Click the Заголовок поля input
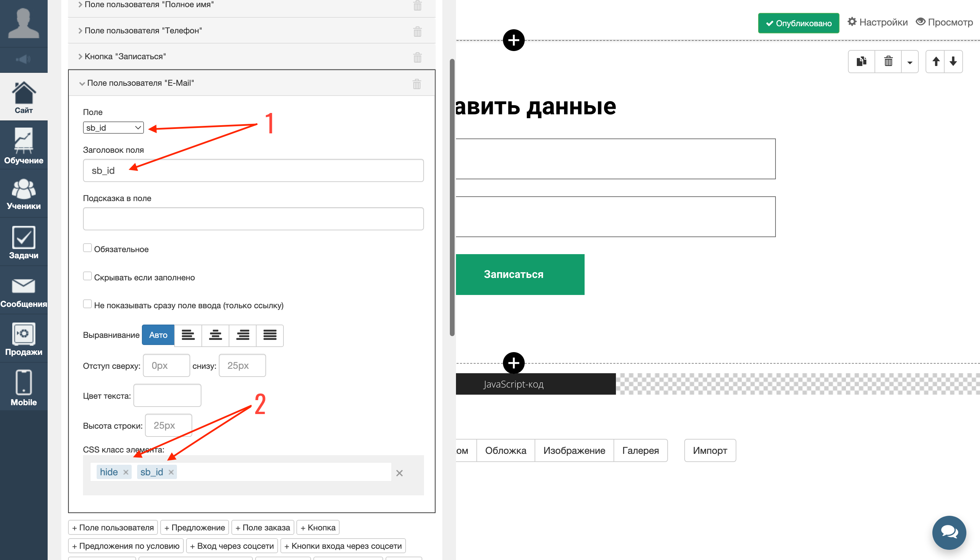The image size is (980, 560). click(x=253, y=170)
